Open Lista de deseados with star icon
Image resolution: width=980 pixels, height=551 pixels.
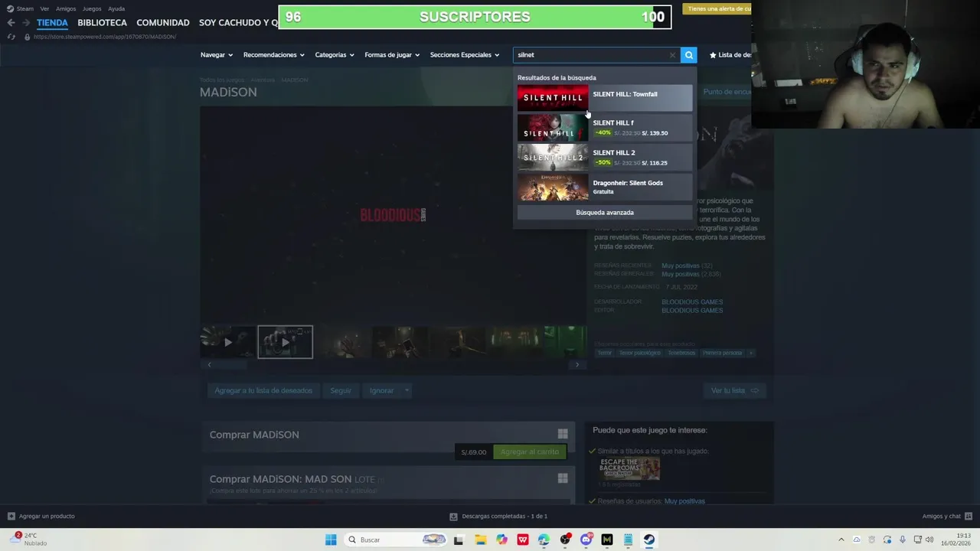[x=730, y=55]
